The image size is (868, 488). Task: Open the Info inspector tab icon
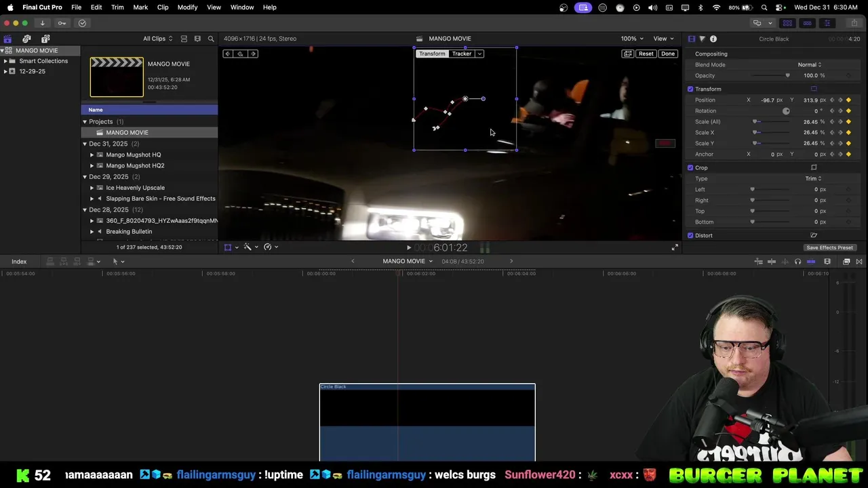(713, 39)
